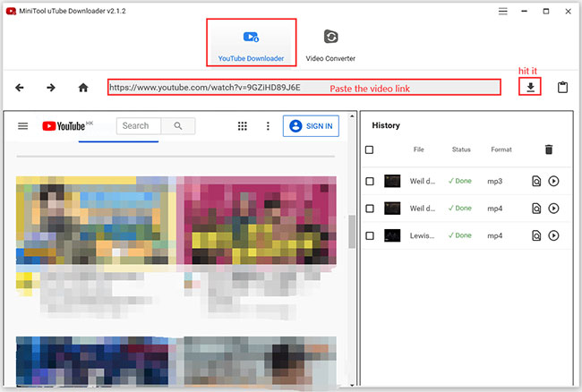Click the down arrow of the browser scrollbar
582x392 pixels.
pyautogui.click(x=352, y=385)
